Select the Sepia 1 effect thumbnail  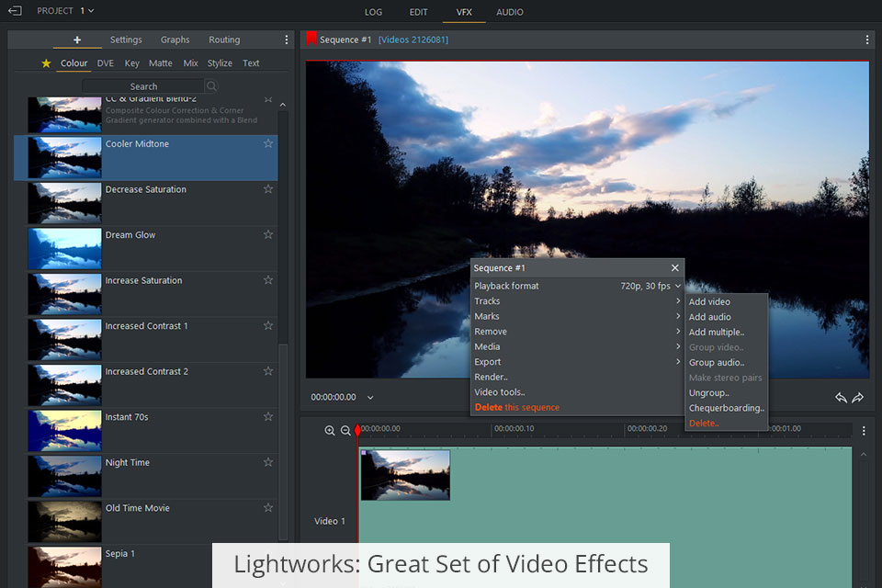(64, 567)
